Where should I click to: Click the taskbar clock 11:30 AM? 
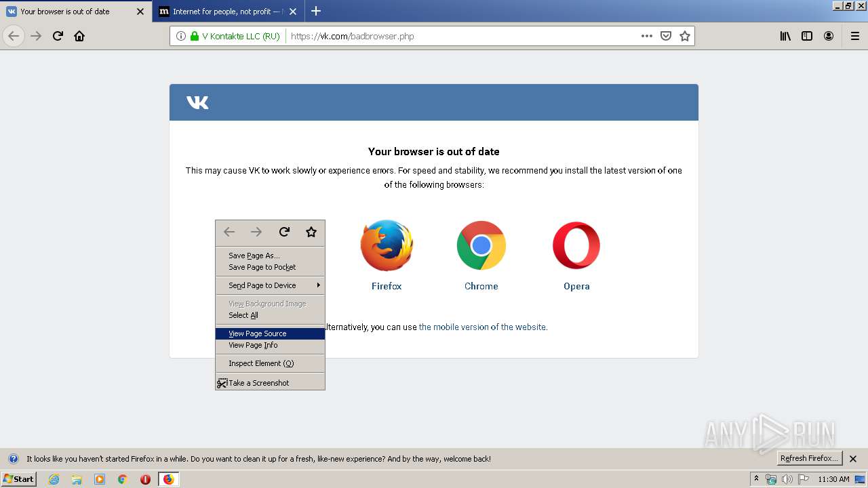[x=833, y=479]
